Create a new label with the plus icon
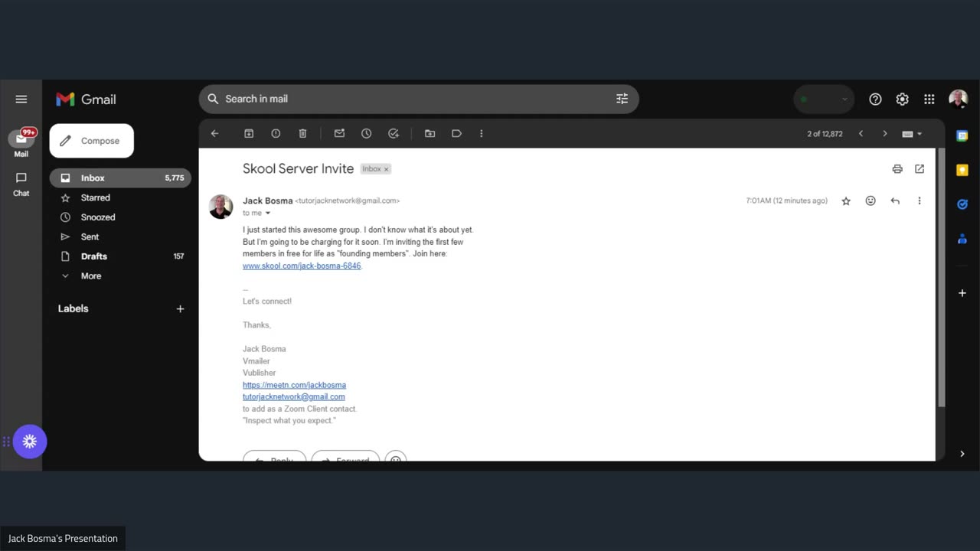980x551 pixels. [181, 309]
